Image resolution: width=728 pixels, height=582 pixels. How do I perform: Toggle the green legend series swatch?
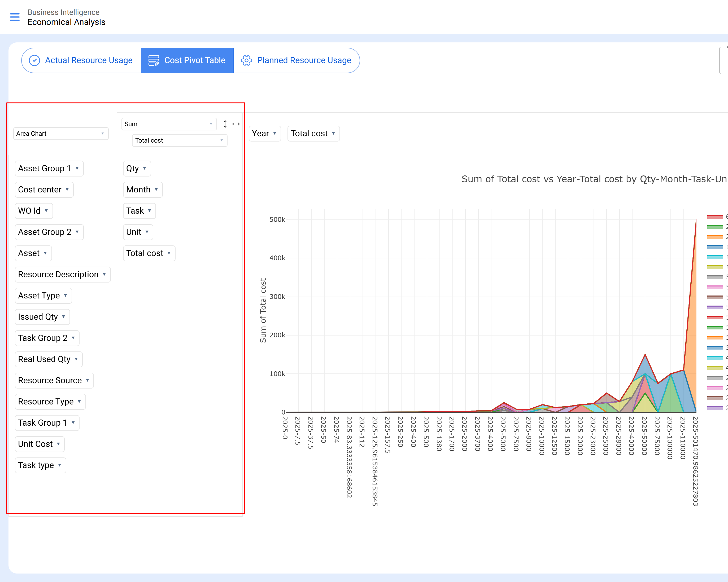coord(715,227)
